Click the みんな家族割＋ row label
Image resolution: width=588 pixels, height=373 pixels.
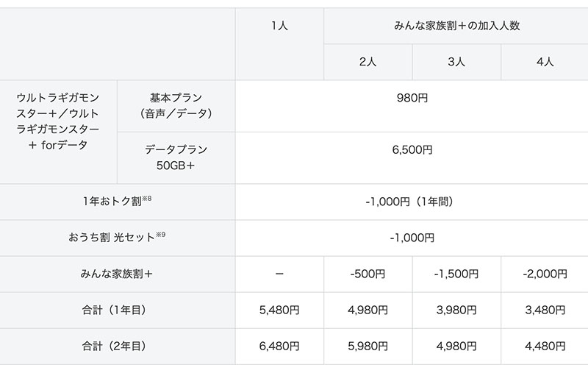pos(117,274)
